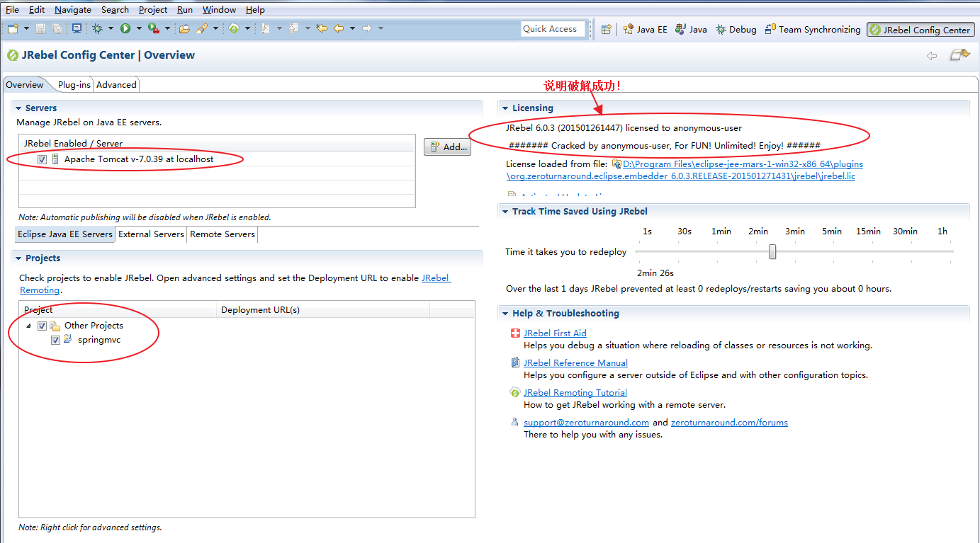Collapse the Projects section
This screenshot has width=980, height=543.
click(x=18, y=258)
